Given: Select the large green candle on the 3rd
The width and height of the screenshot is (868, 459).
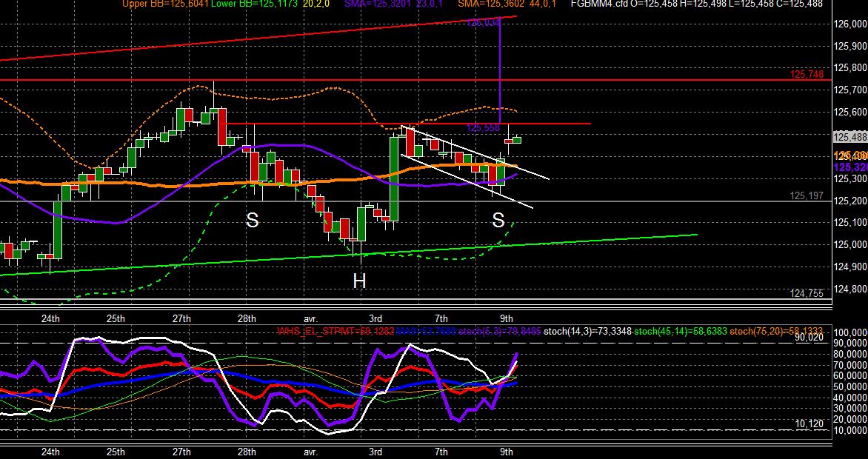Looking at the screenshot, I should [x=393, y=179].
